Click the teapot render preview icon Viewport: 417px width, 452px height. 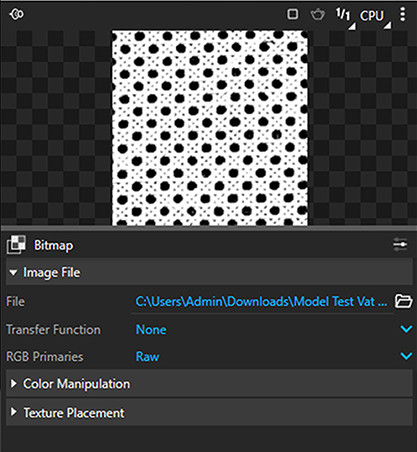[317, 15]
